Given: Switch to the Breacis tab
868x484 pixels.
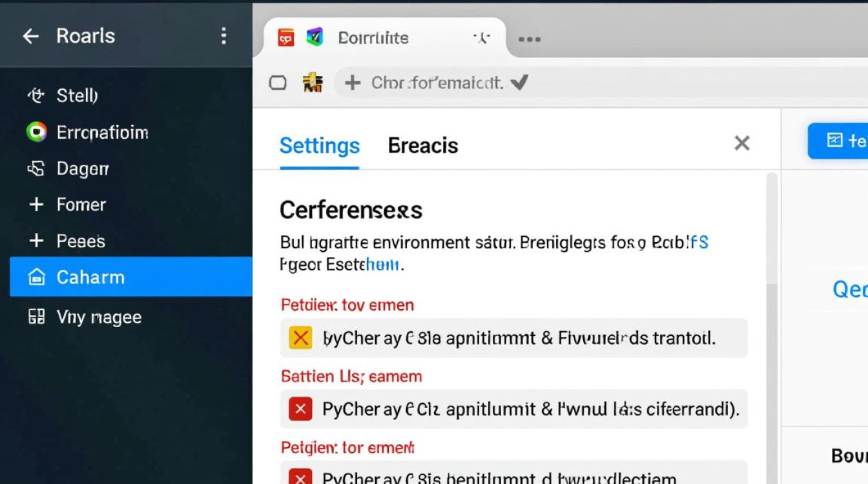Looking at the screenshot, I should tap(423, 145).
